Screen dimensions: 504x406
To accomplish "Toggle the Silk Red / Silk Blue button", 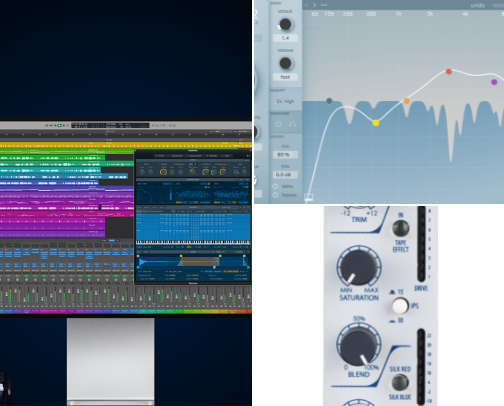I will point(400,382).
